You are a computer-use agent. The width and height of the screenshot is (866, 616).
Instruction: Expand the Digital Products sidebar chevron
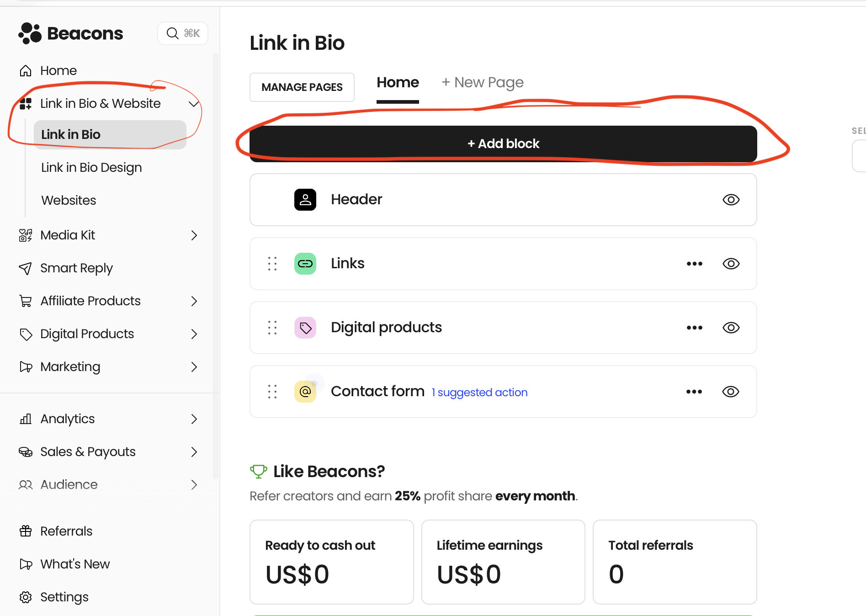(194, 334)
